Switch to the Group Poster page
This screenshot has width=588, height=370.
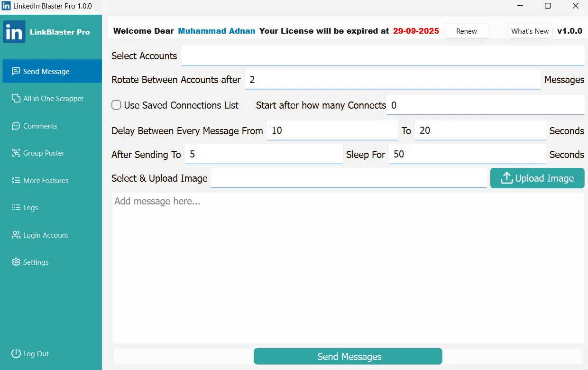[x=44, y=153]
